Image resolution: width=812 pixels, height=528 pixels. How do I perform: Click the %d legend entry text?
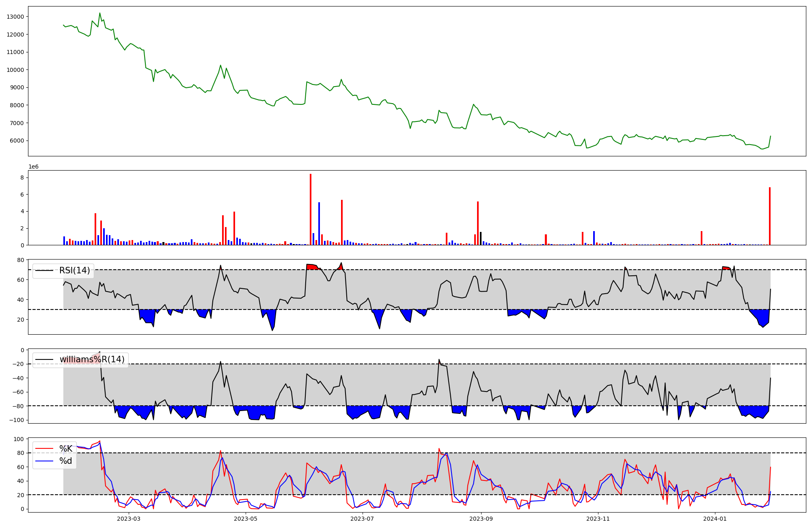pyautogui.click(x=66, y=461)
